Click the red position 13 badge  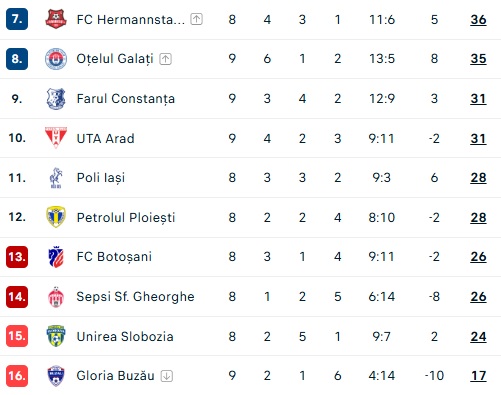click(x=17, y=257)
